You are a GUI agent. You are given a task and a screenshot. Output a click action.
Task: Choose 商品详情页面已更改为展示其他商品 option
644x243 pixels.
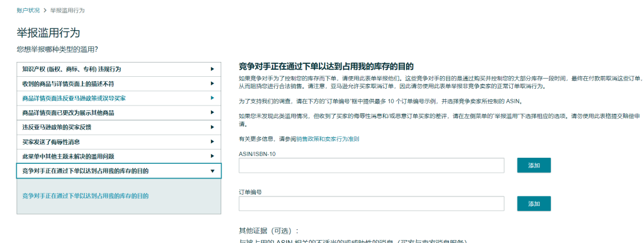(x=68, y=113)
